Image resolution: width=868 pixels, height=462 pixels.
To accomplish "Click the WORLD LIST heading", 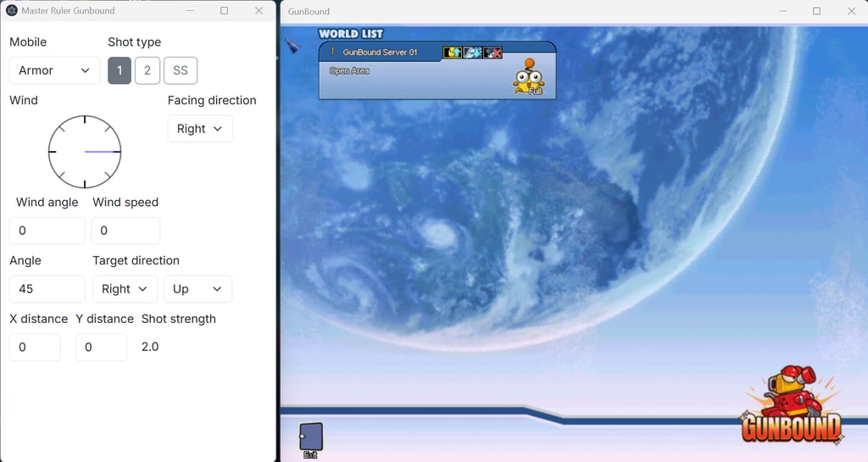I will tap(351, 34).
